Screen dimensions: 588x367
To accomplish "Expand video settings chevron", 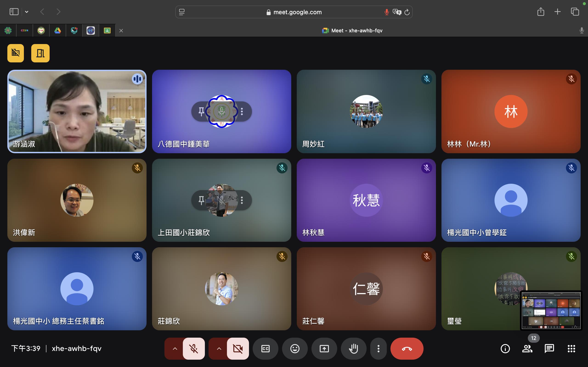I will click(219, 349).
